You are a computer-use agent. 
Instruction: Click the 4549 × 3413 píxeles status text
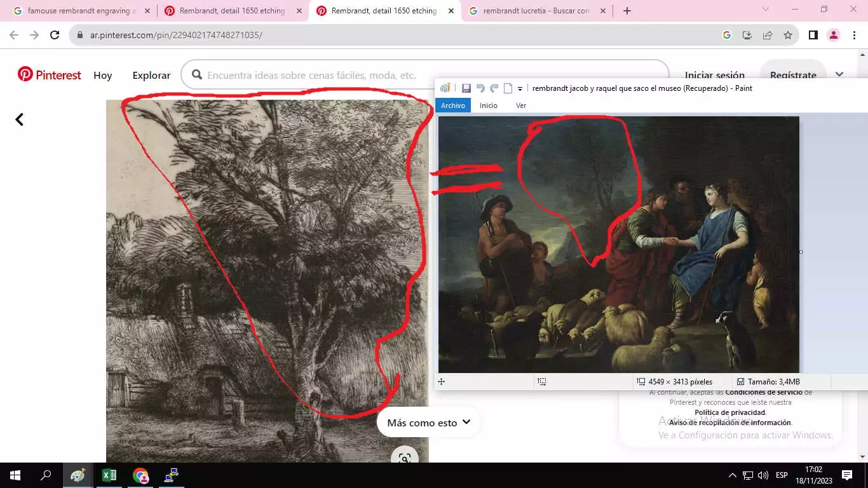tap(681, 382)
